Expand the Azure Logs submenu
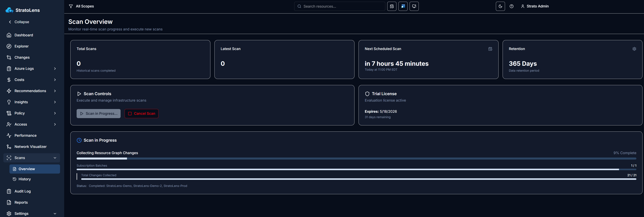The width and height of the screenshot is (644, 217). point(55,69)
